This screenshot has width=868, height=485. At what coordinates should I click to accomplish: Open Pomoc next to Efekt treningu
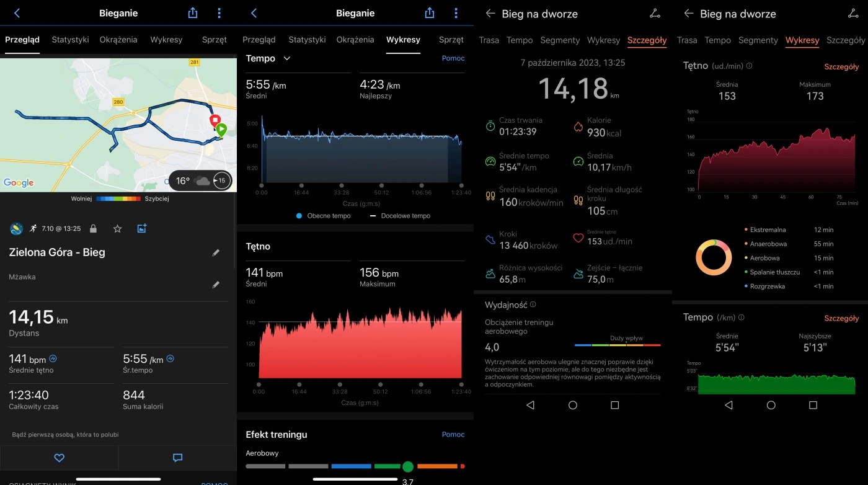tap(453, 434)
